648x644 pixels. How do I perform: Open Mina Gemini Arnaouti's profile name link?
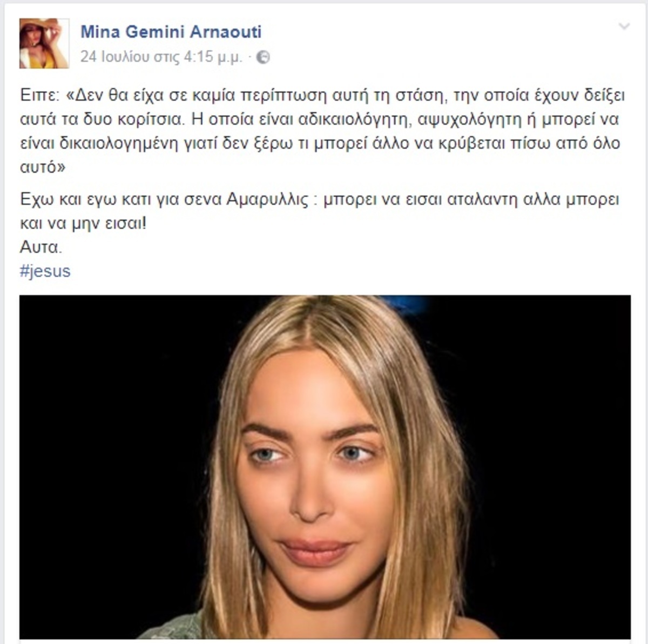(x=171, y=32)
